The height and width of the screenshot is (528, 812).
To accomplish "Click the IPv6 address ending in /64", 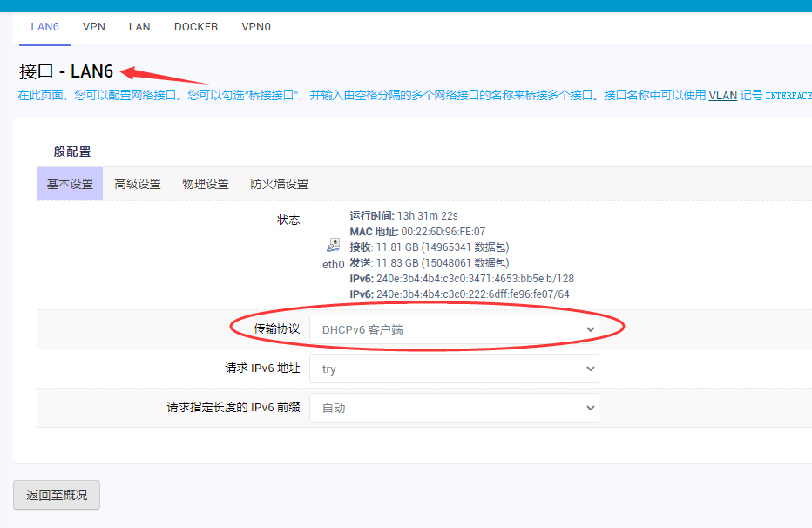I will [459, 294].
